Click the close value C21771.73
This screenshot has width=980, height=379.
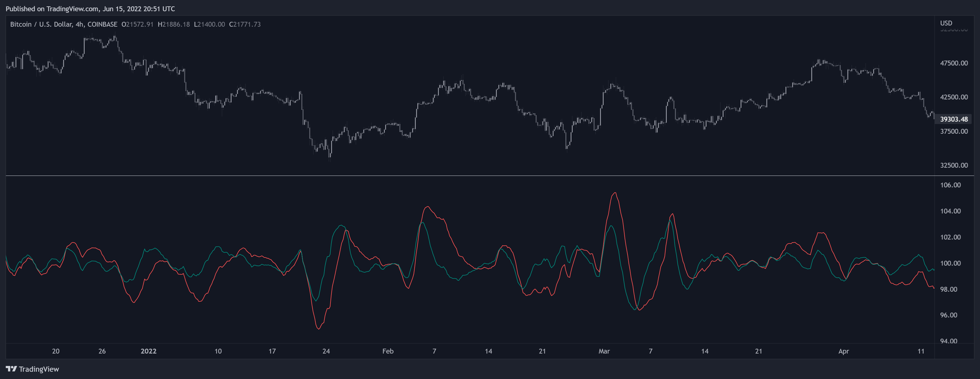(245, 24)
